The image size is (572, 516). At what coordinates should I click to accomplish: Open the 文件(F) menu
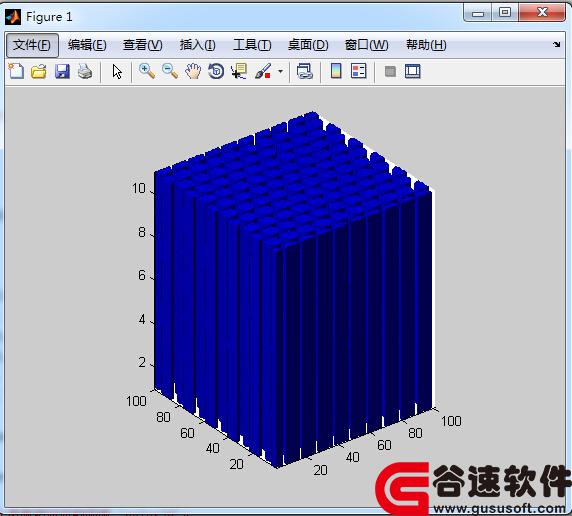tap(32, 45)
